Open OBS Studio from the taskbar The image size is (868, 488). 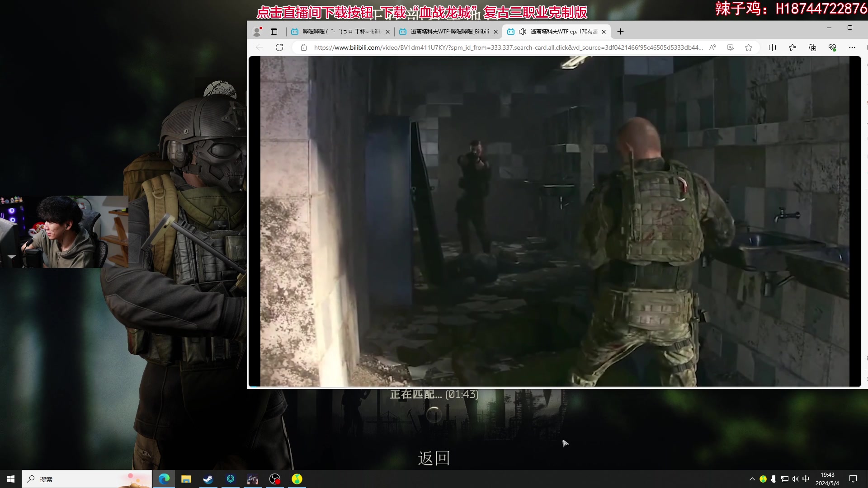coord(275,479)
